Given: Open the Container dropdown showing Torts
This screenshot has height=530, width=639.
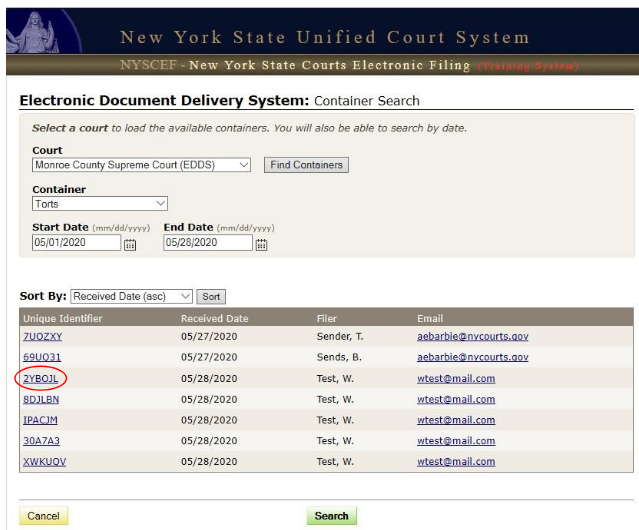Looking at the screenshot, I should (x=100, y=204).
